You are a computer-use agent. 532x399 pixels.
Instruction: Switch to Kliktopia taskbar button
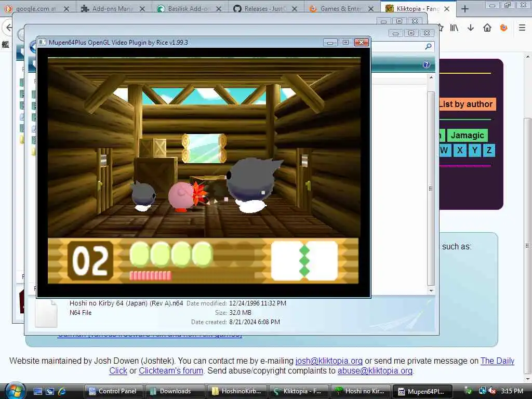point(299,391)
